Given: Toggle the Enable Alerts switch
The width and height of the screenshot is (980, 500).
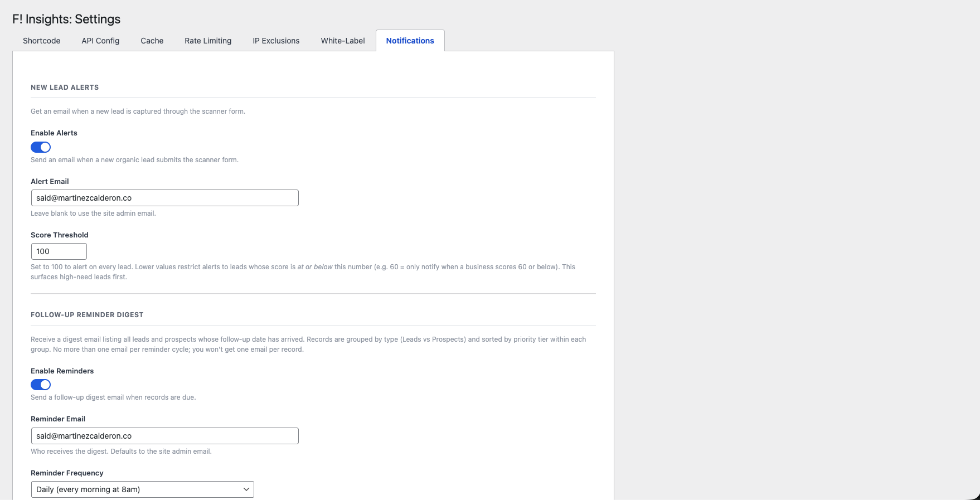Looking at the screenshot, I should coord(41,147).
